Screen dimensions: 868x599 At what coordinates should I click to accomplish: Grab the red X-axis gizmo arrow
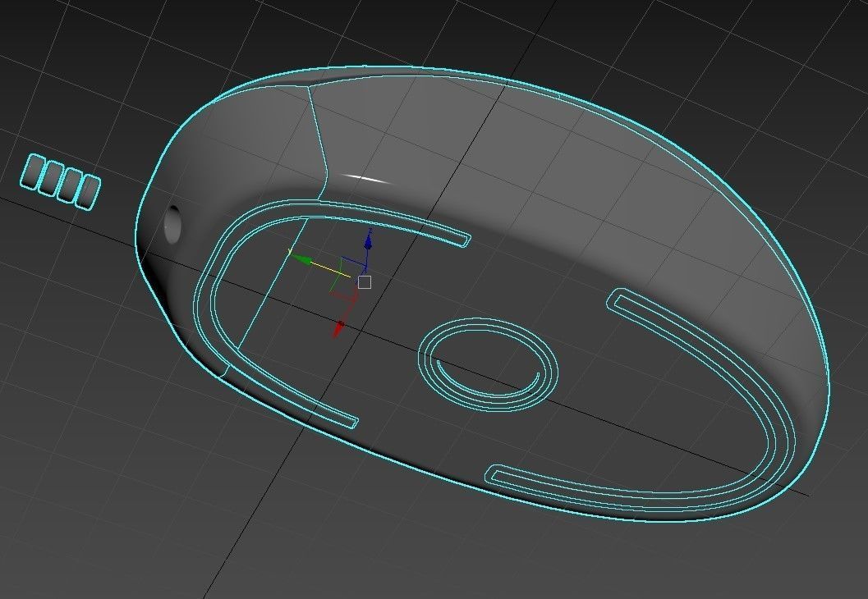(x=338, y=328)
